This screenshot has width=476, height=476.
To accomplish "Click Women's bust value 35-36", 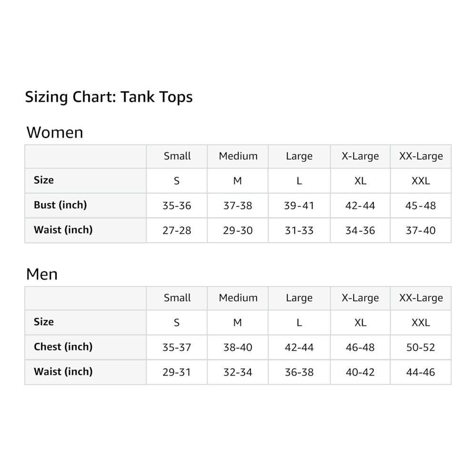I will point(177,206).
